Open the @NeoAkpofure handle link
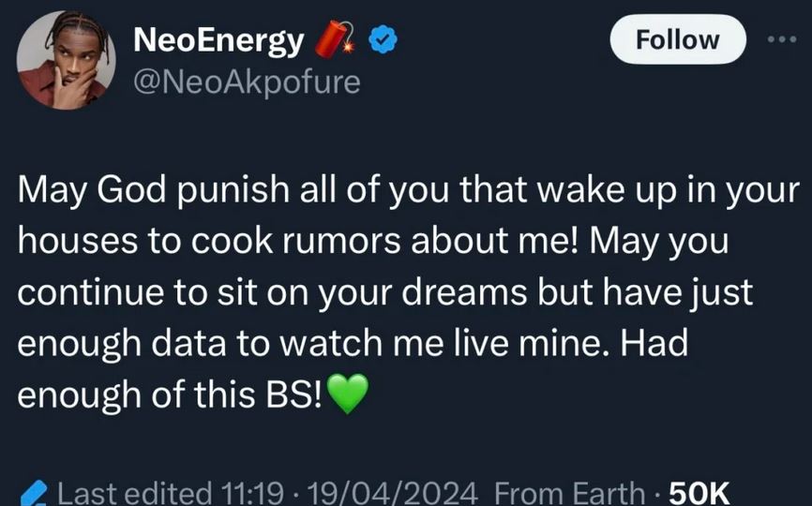 coord(248,82)
